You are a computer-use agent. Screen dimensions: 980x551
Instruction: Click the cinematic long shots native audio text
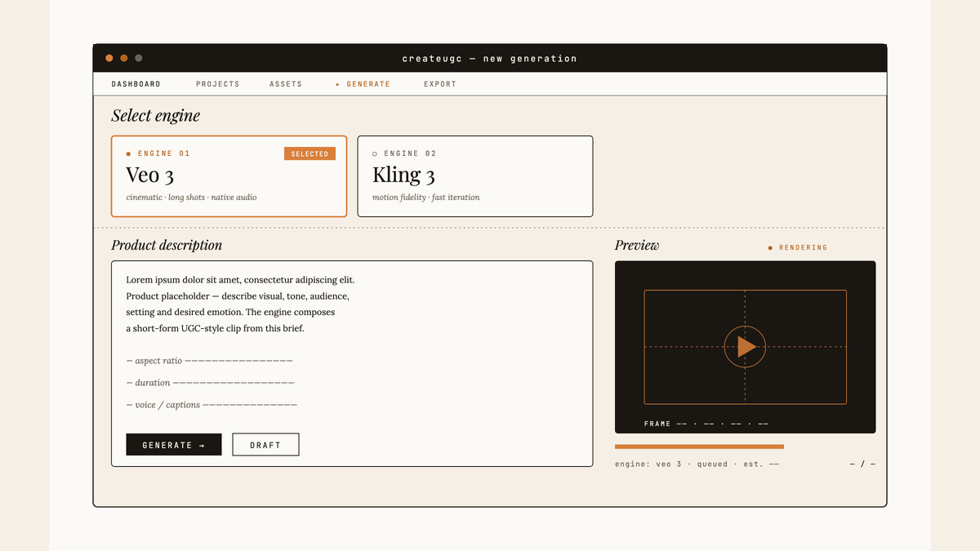click(x=192, y=198)
